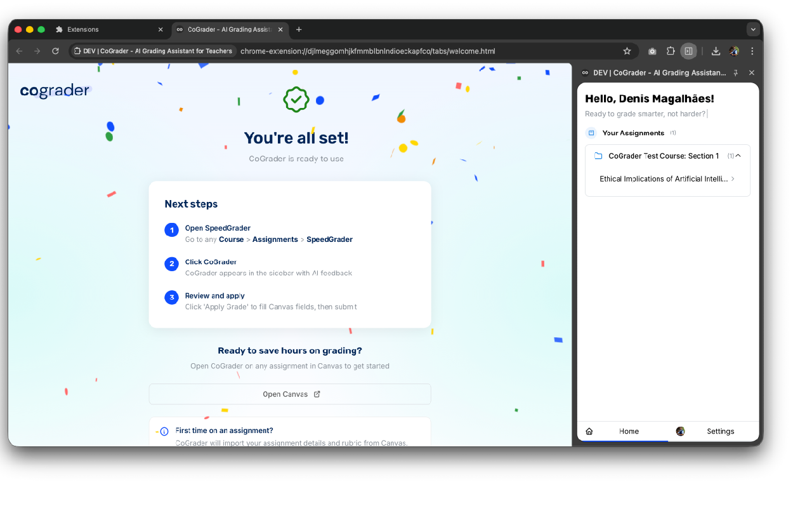Viewport: 812px width, 508px height.
Task: Close the CoGrader side panel
Action: [752, 73]
